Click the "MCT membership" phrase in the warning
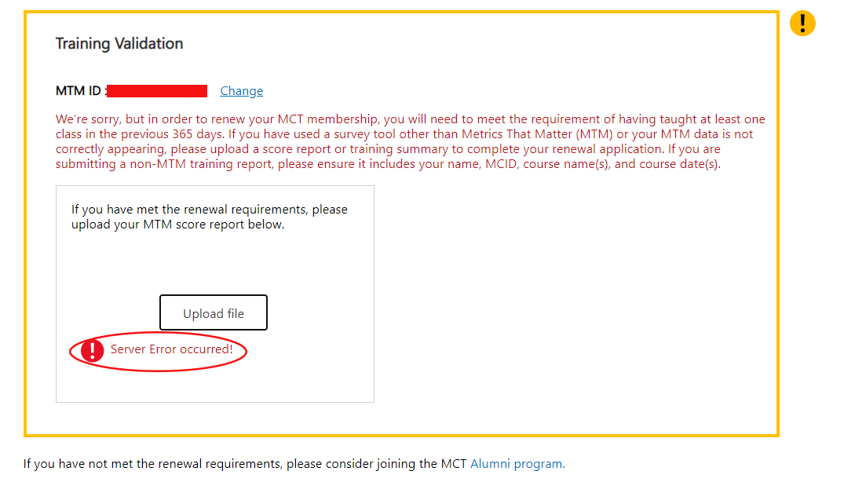 (328, 119)
